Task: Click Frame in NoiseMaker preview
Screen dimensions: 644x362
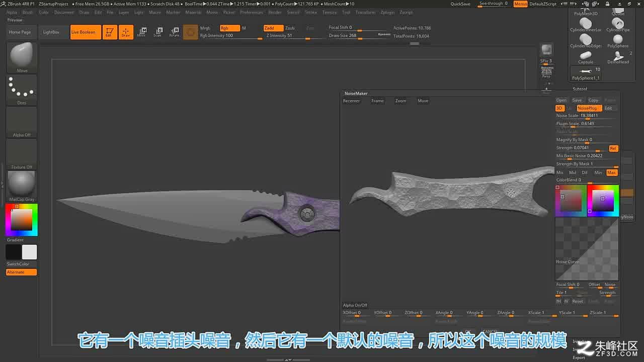Action: tap(377, 101)
